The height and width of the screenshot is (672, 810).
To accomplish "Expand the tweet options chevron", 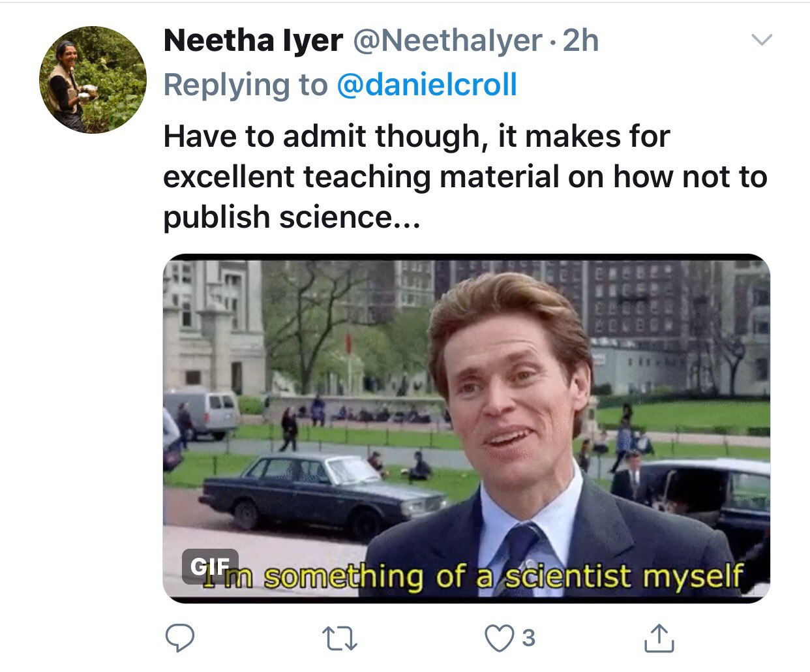I will point(761,40).
